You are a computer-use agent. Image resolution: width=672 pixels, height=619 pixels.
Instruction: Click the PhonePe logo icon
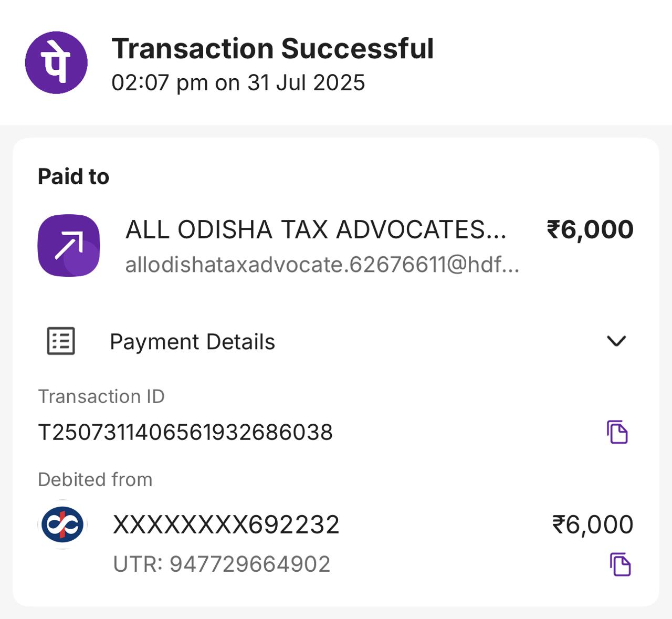56,62
